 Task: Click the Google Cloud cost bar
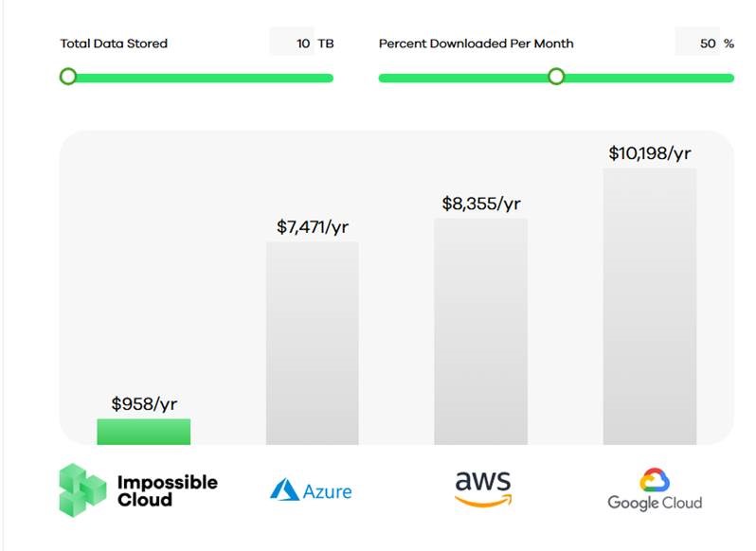click(x=650, y=306)
